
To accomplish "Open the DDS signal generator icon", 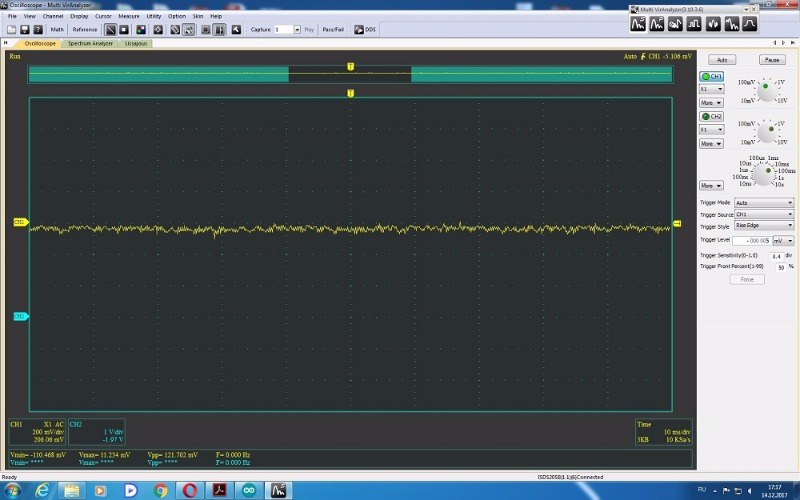I will tap(359, 30).
